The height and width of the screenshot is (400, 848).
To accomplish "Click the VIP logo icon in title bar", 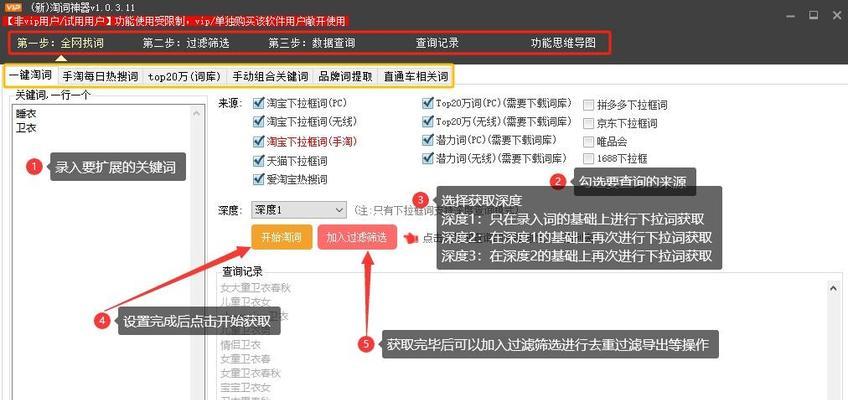I will [x=13, y=7].
